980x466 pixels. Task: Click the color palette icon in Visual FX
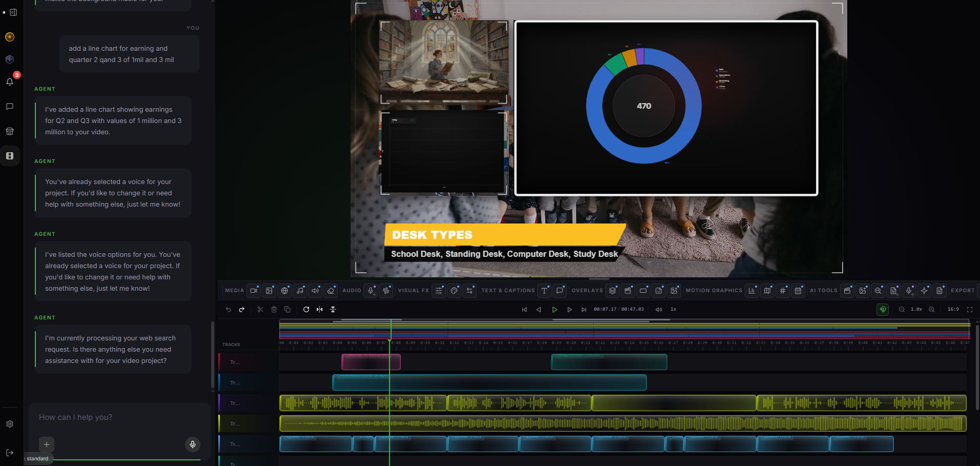point(454,291)
